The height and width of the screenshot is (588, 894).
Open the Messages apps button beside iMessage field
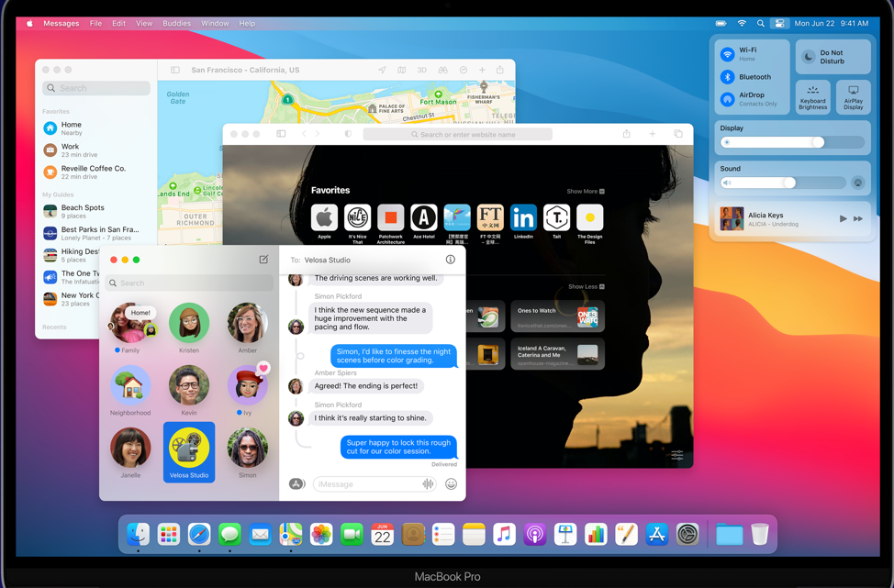pyautogui.click(x=296, y=484)
